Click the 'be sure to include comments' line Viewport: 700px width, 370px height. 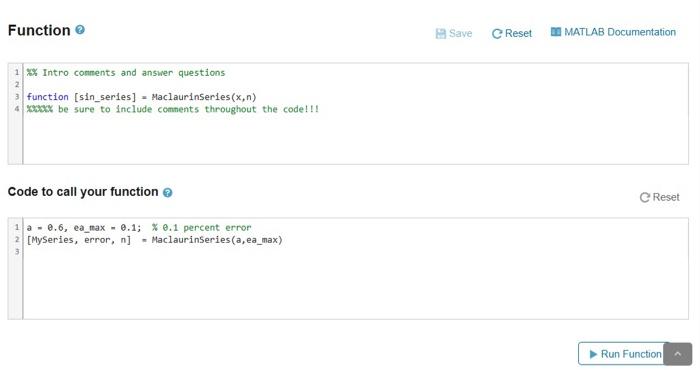[x=173, y=109]
